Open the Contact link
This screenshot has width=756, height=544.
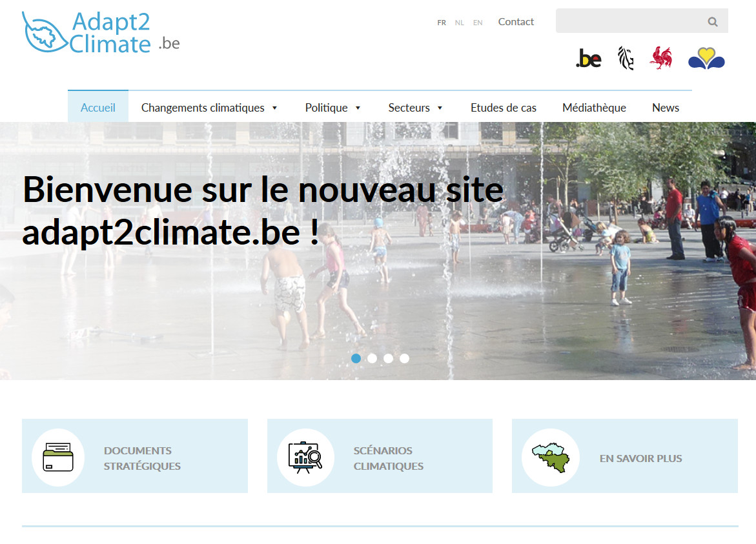tap(516, 22)
